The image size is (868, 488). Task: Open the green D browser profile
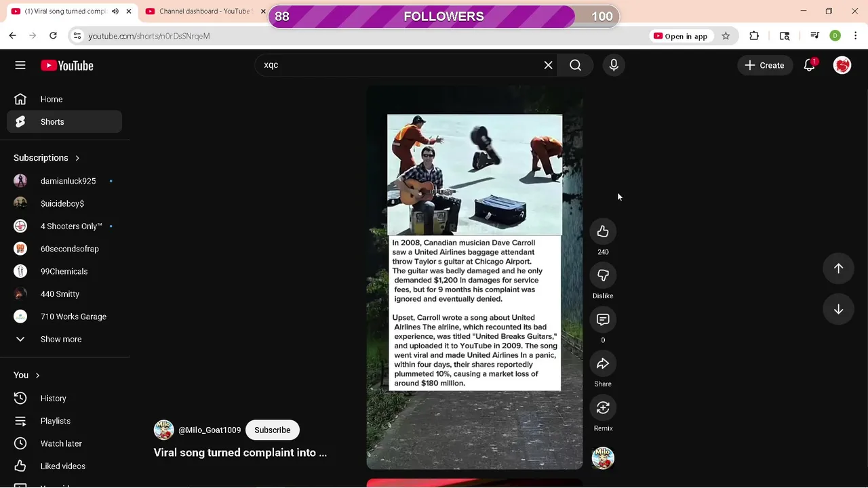[x=835, y=36]
